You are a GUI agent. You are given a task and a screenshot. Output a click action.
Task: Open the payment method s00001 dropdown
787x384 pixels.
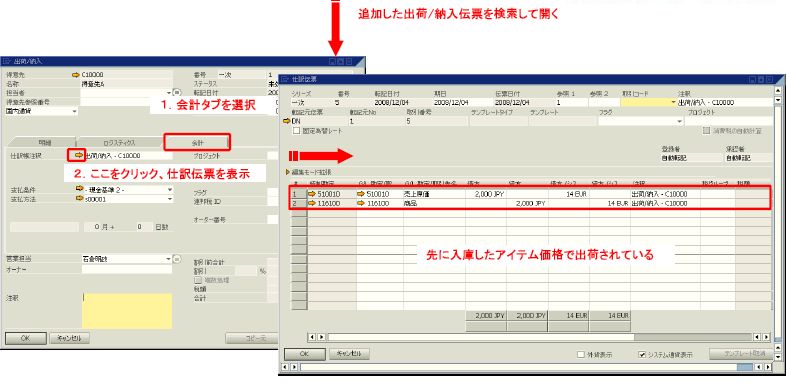[170, 199]
